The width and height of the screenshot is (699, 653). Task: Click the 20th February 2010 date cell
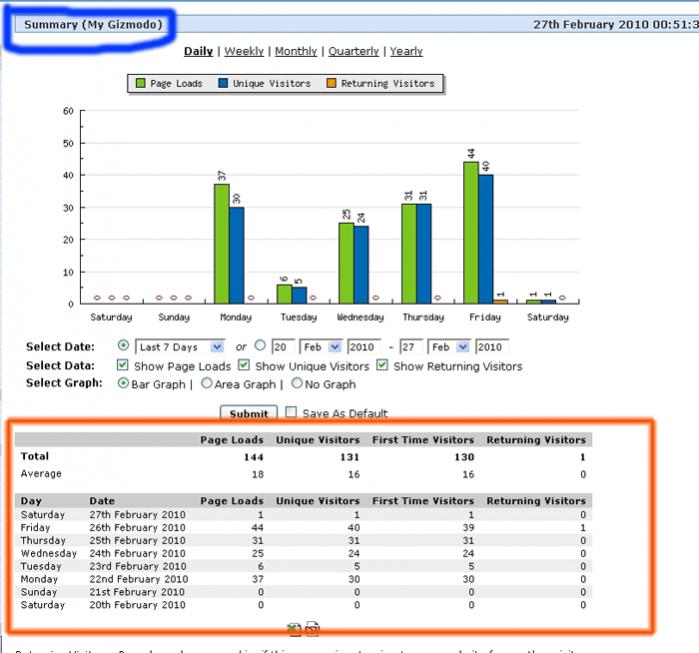[x=137, y=605]
